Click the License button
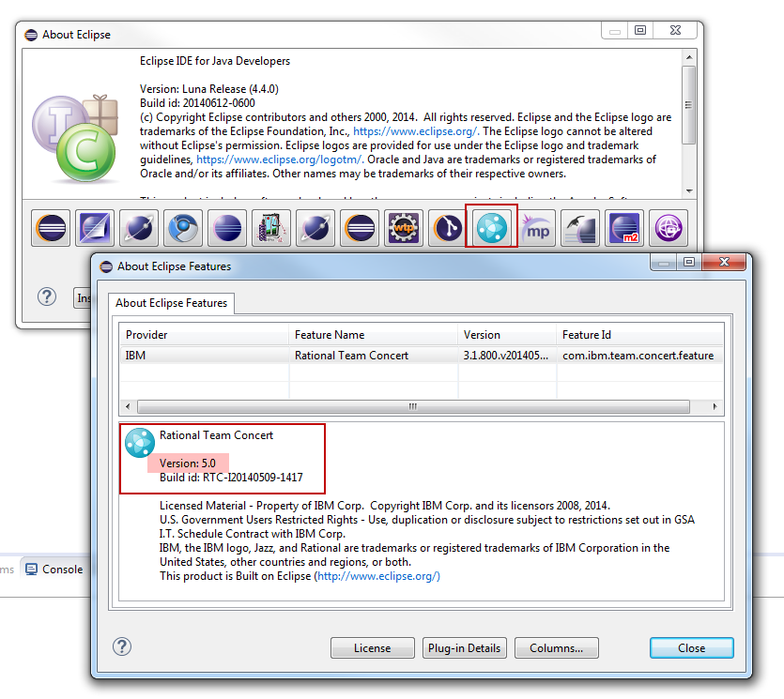 tap(373, 648)
